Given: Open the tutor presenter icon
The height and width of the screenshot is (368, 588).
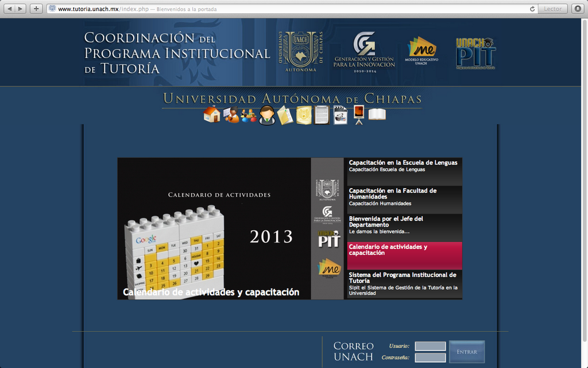Looking at the screenshot, I should click(x=231, y=115).
